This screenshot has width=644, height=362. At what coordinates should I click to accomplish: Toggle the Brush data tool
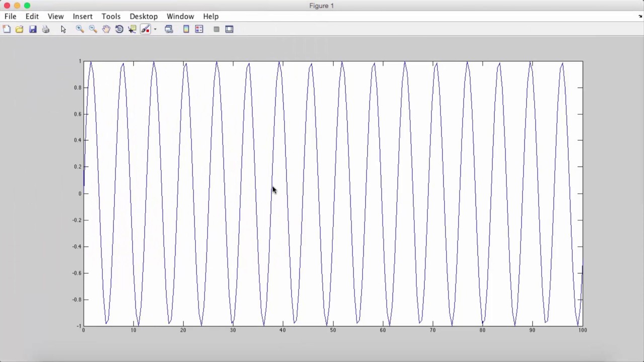(145, 29)
